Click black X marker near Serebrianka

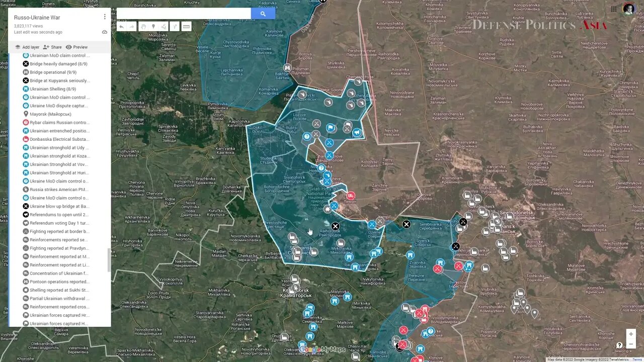pos(407,224)
